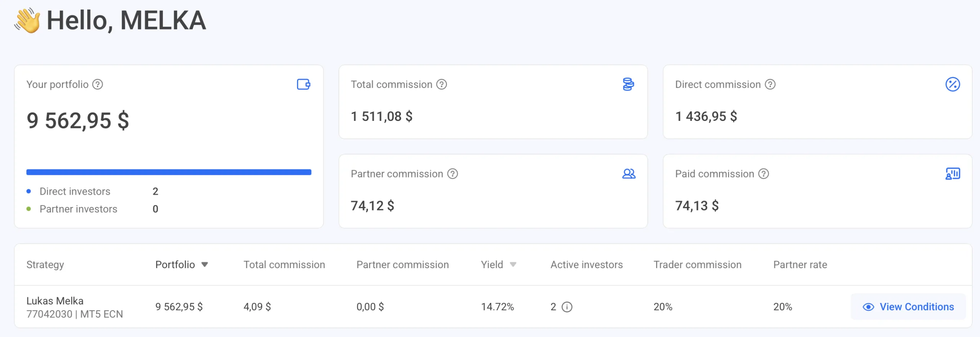This screenshot has width=980, height=337.
Task: Click the info icon beside Active investors count
Action: pyautogui.click(x=567, y=307)
